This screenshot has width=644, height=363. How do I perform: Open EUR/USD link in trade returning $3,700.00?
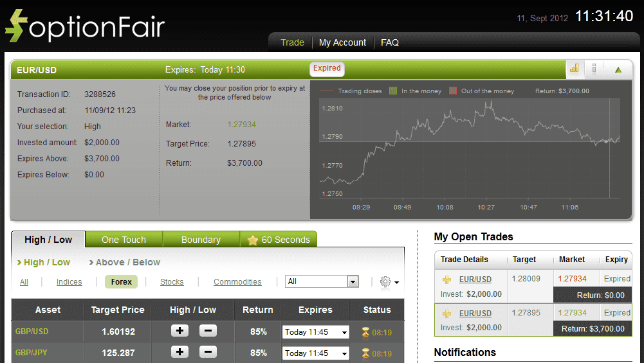coord(475,314)
